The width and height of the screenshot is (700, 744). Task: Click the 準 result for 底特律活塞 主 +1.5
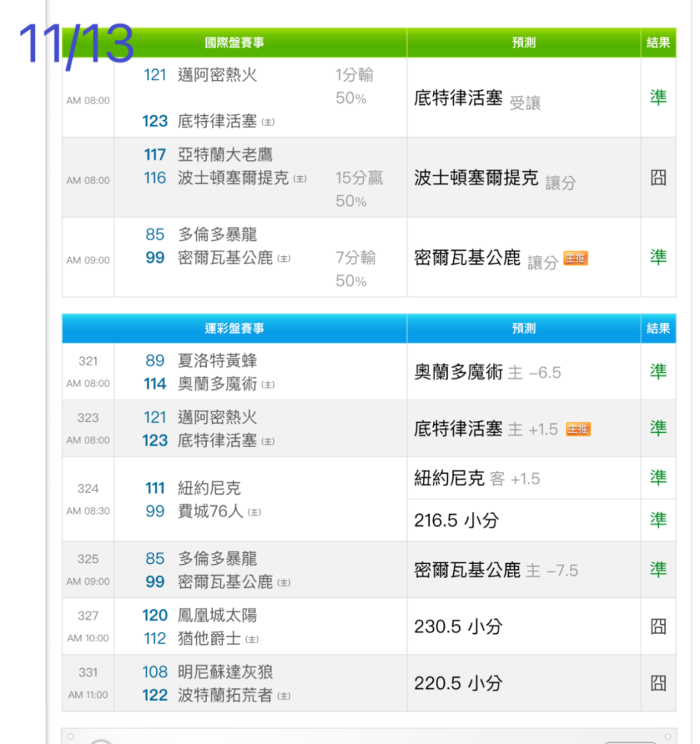coord(658,429)
